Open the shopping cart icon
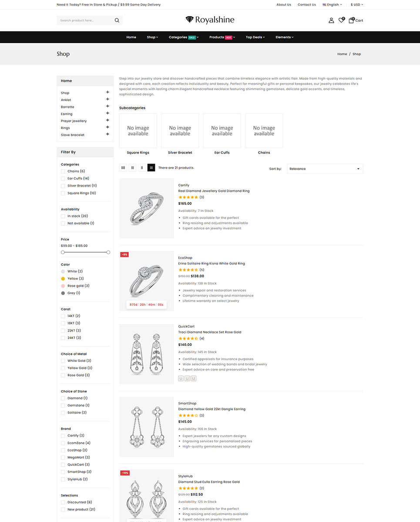The width and height of the screenshot is (420, 522). (x=352, y=20)
